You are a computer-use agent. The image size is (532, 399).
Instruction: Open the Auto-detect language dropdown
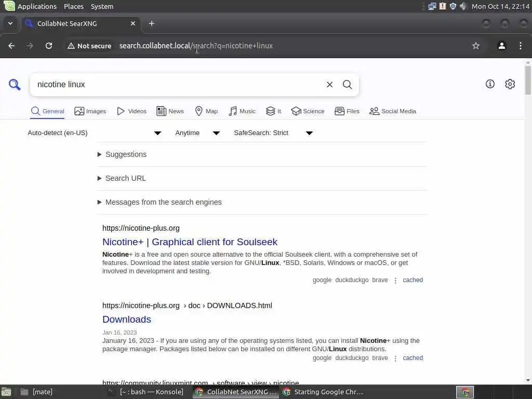point(95,133)
